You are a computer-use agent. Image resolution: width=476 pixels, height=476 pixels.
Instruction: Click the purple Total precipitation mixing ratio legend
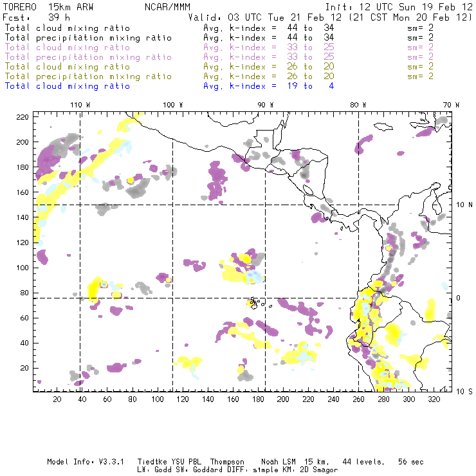[88, 57]
